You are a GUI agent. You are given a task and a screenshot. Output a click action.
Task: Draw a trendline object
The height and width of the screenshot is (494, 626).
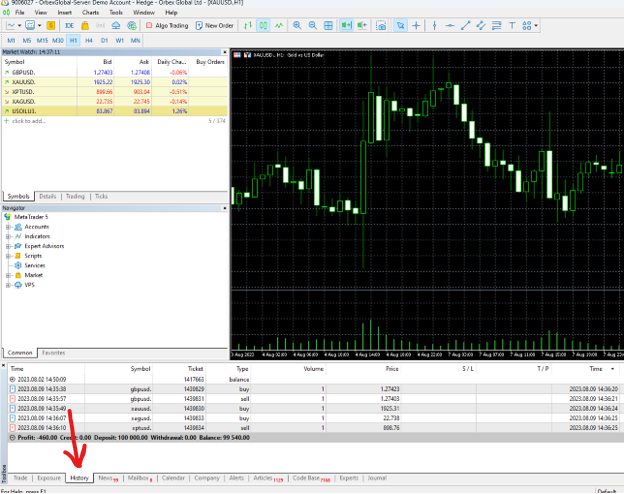466,26
